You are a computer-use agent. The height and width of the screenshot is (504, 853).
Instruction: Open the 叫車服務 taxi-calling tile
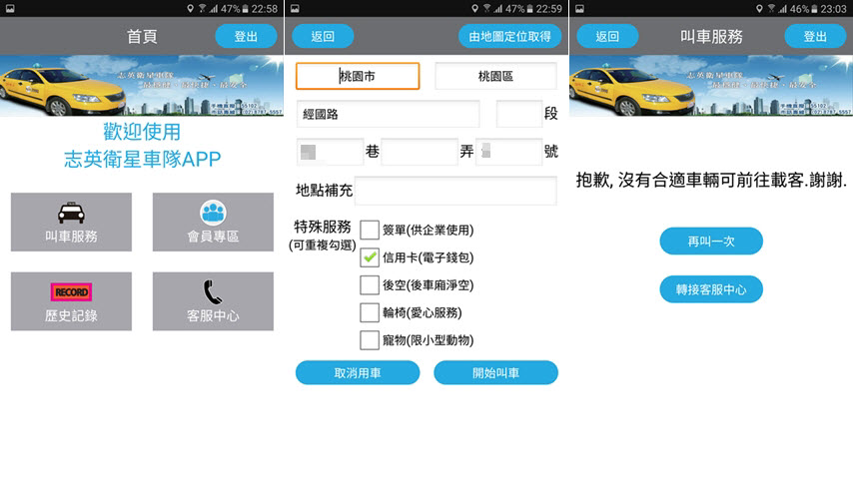71,222
